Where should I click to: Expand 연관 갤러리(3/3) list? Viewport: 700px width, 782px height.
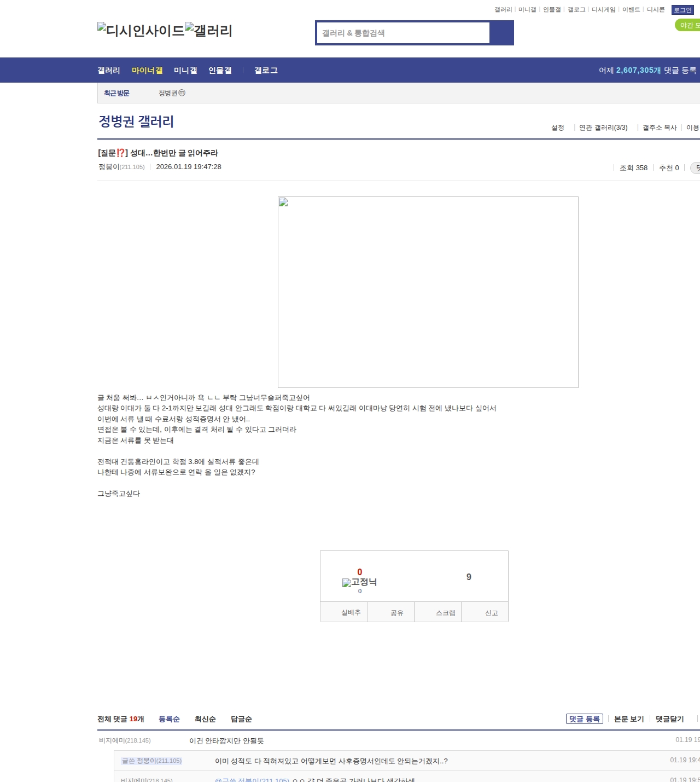603,128
